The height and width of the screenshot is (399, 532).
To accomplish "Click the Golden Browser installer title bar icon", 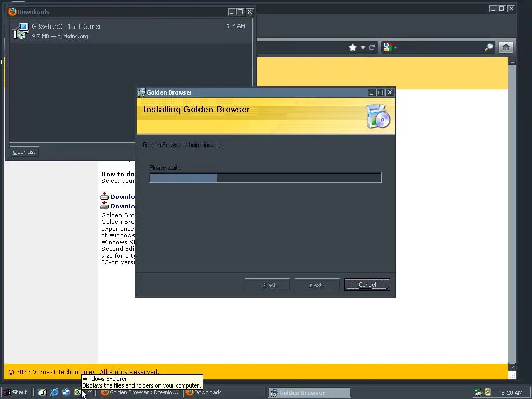I will [x=141, y=92].
